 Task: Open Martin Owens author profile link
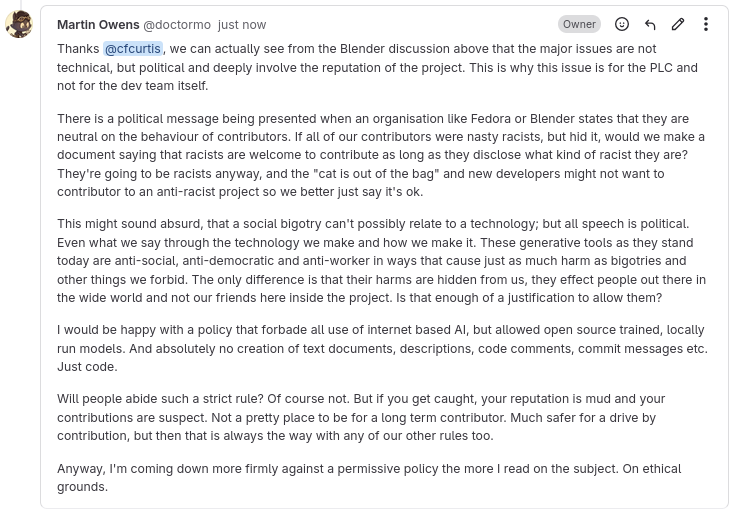click(x=98, y=24)
